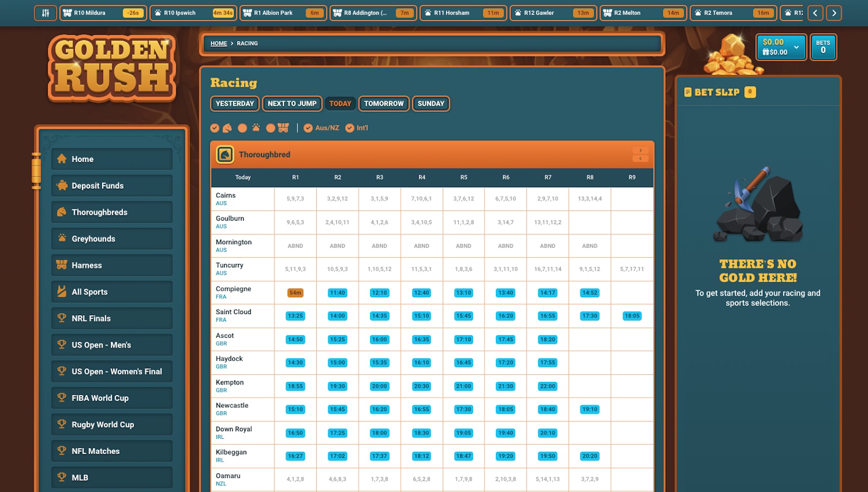Click the Deposit Funds piggy bank icon
The height and width of the screenshot is (492, 868).
click(x=62, y=186)
